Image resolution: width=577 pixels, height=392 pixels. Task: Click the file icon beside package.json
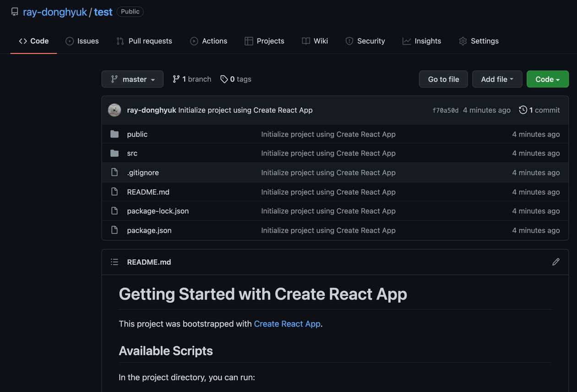(x=114, y=230)
